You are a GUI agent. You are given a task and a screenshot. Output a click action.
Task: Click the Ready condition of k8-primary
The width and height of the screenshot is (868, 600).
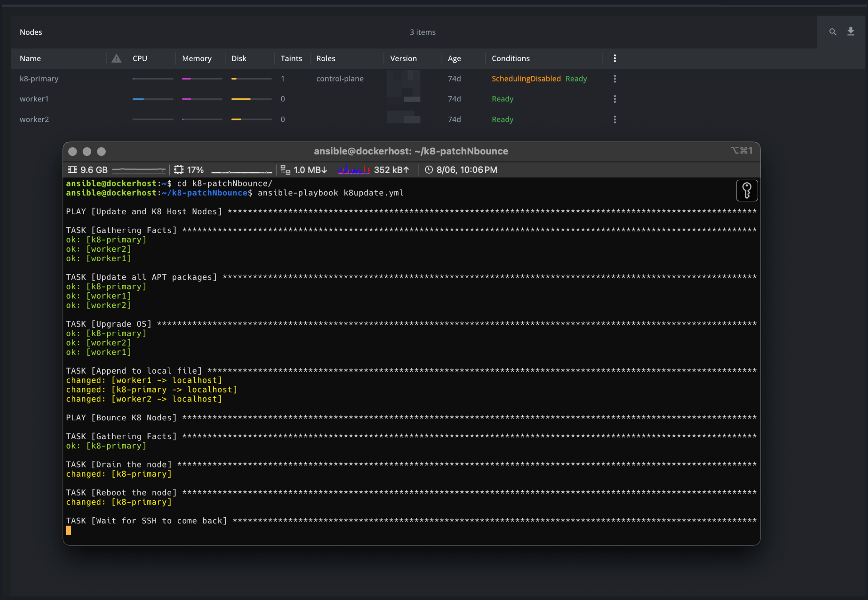coord(576,78)
